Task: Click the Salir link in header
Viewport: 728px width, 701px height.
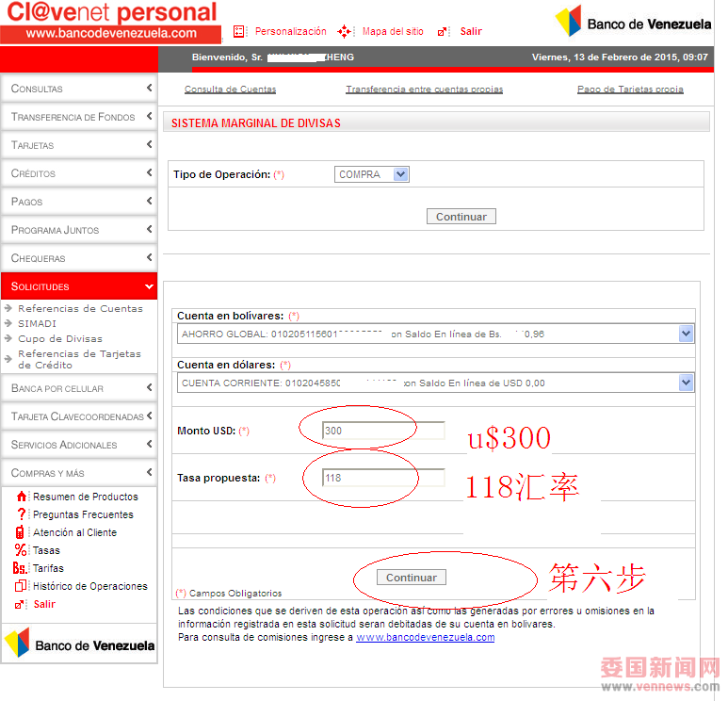Action: pos(471,31)
